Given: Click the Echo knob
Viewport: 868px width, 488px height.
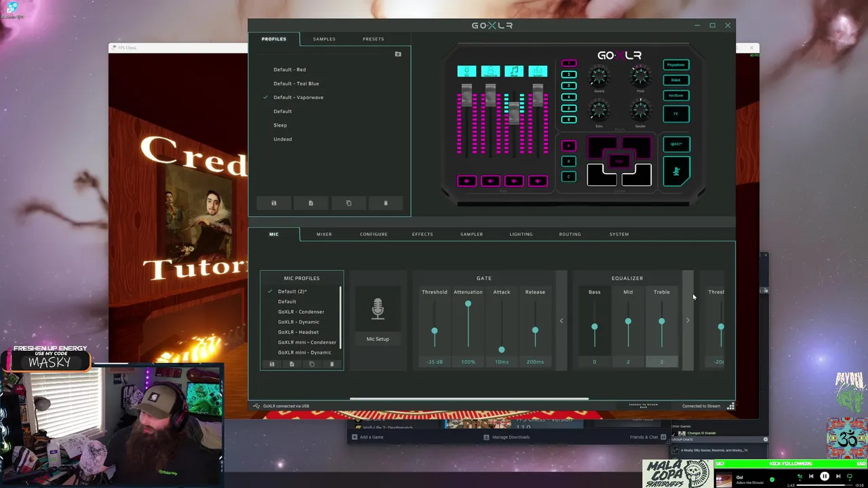Looking at the screenshot, I should pyautogui.click(x=599, y=110).
